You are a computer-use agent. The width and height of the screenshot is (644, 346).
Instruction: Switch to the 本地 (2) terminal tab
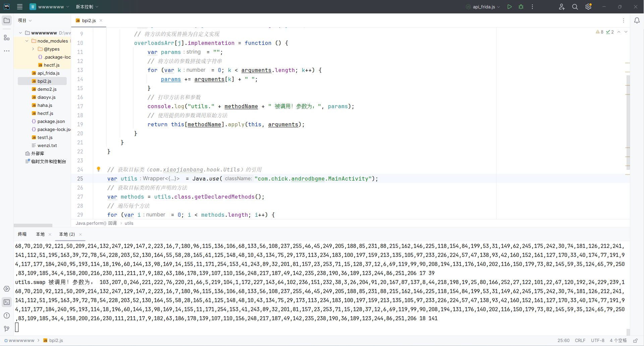67,234
